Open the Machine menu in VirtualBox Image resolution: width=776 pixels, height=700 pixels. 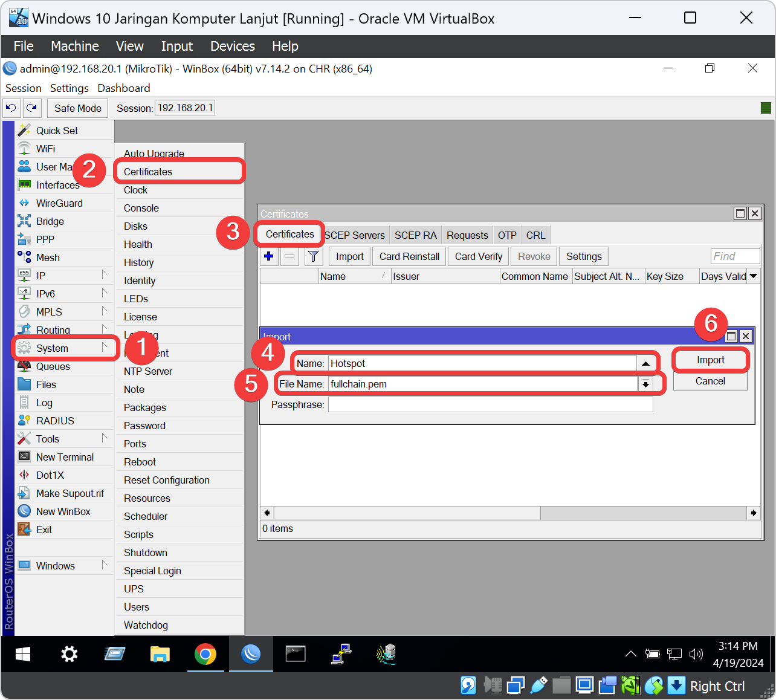coord(75,46)
